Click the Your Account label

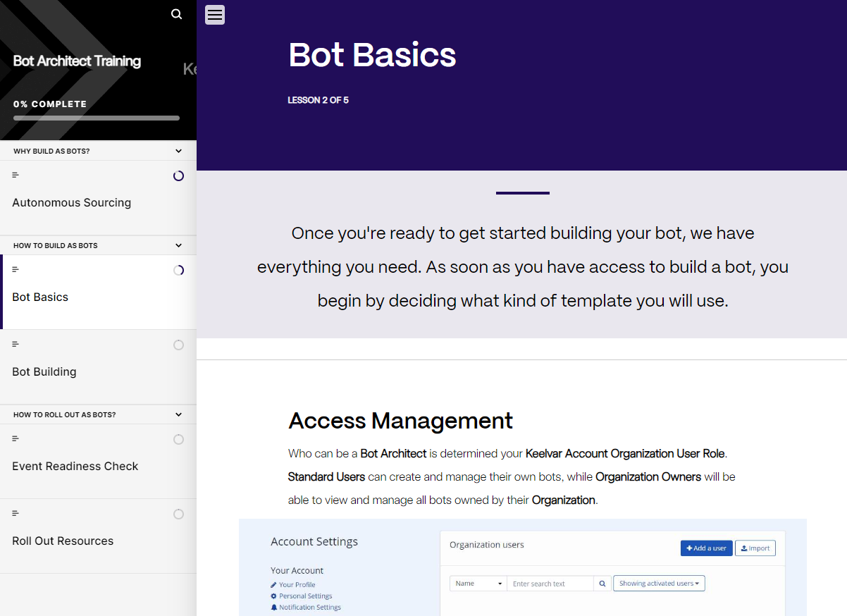click(x=297, y=571)
